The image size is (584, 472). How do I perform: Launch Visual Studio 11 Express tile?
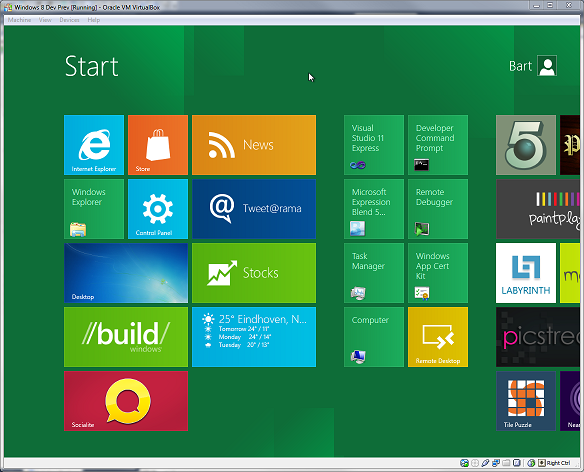[x=374, y=145]
